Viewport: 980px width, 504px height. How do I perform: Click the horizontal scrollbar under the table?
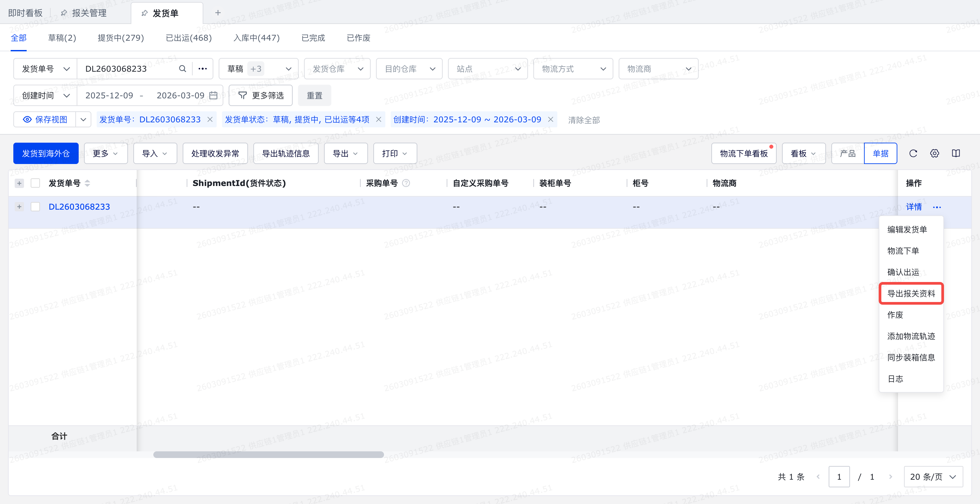click(x=268, y=455)
